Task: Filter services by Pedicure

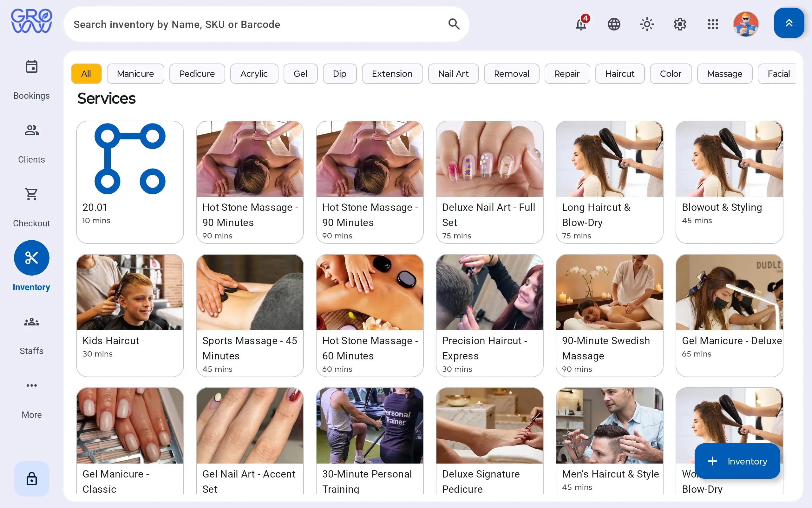Action: tap(197, 74)
